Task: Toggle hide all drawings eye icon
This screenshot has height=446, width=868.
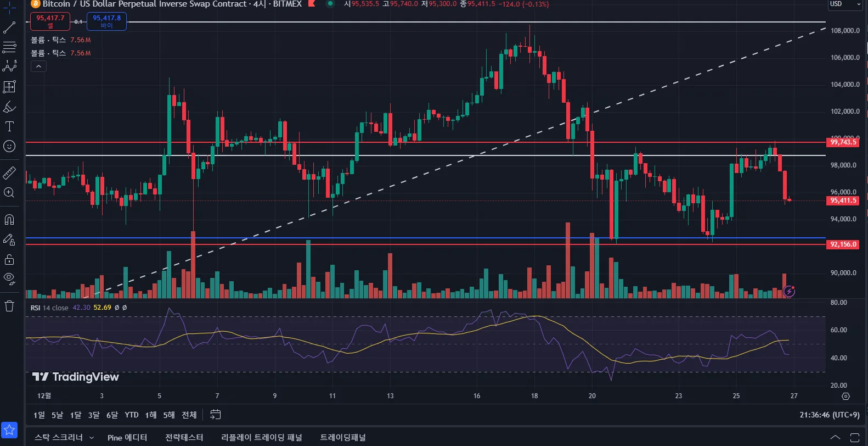Action: (9, 278)
